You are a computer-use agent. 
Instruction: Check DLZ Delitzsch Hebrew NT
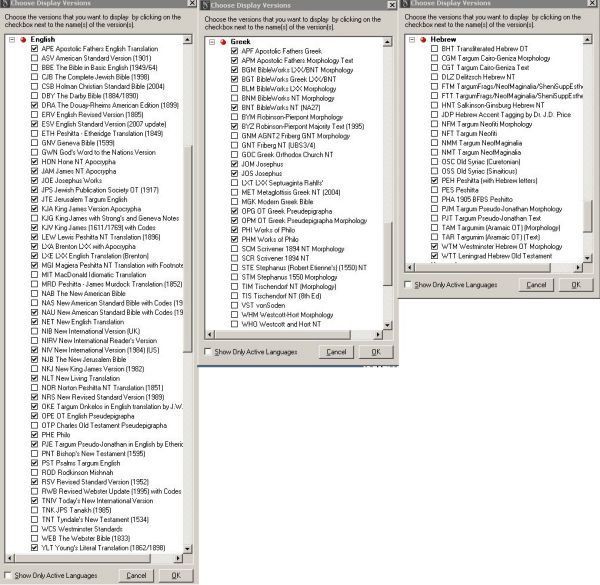[x=434, y=77]
